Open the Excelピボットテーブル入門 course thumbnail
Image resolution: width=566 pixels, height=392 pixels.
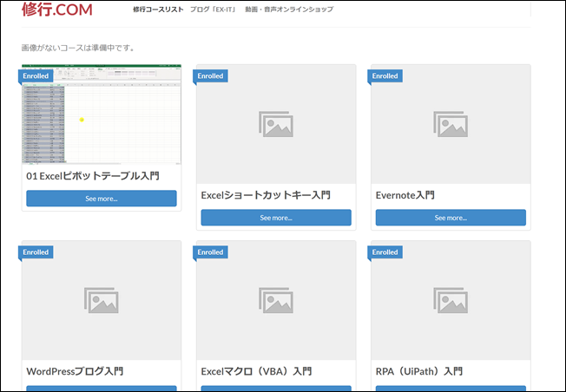102,114
